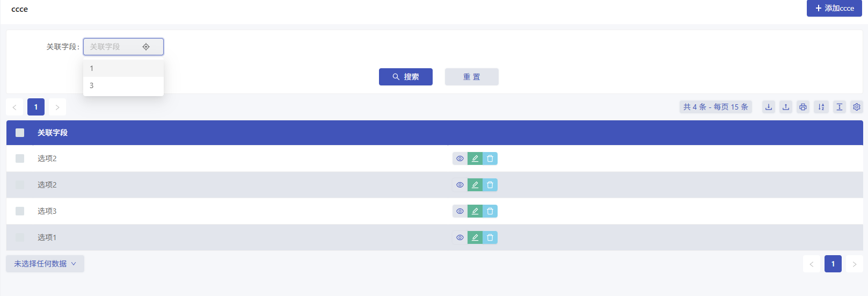Screen dimensions: 868x296
Task: Check the box for the first 选项2 row
Action: coord(20,158)
